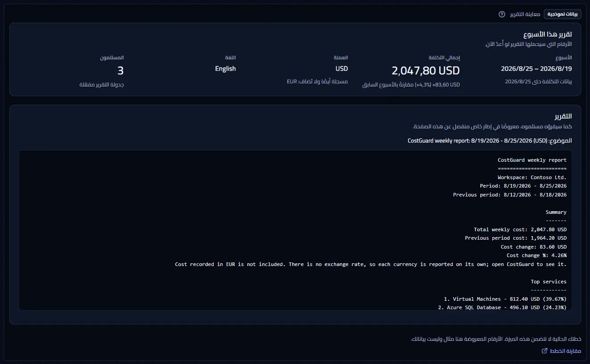
Task: Click the recipients count 3
Action: [x=120, y=70]
